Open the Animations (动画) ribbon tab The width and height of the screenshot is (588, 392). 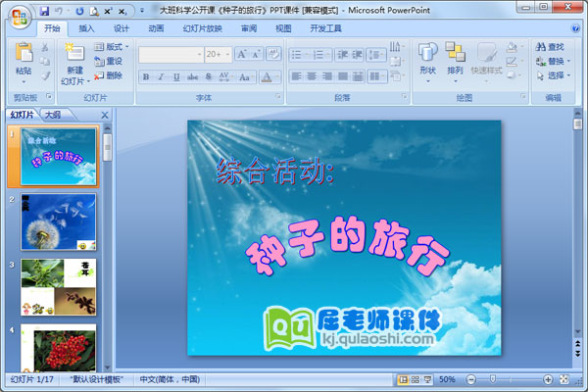156,28
